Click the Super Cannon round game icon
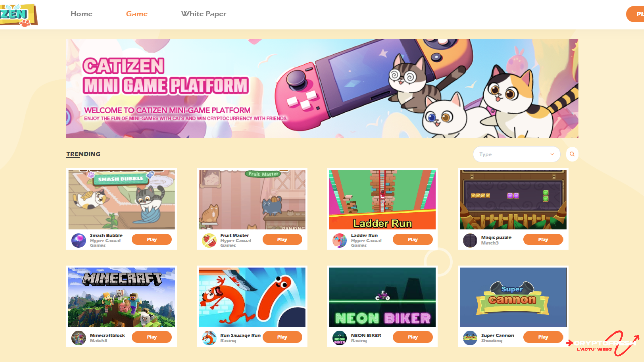 click(470, 338)
